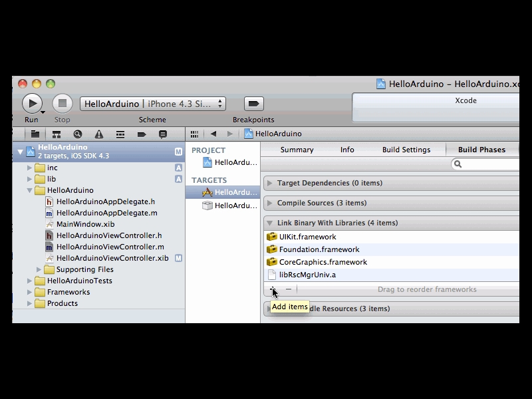Viewport: 532px width, 399px height.
Task: Click the minus remove library button
Action: pyautogui.click(x=289, y=289)
